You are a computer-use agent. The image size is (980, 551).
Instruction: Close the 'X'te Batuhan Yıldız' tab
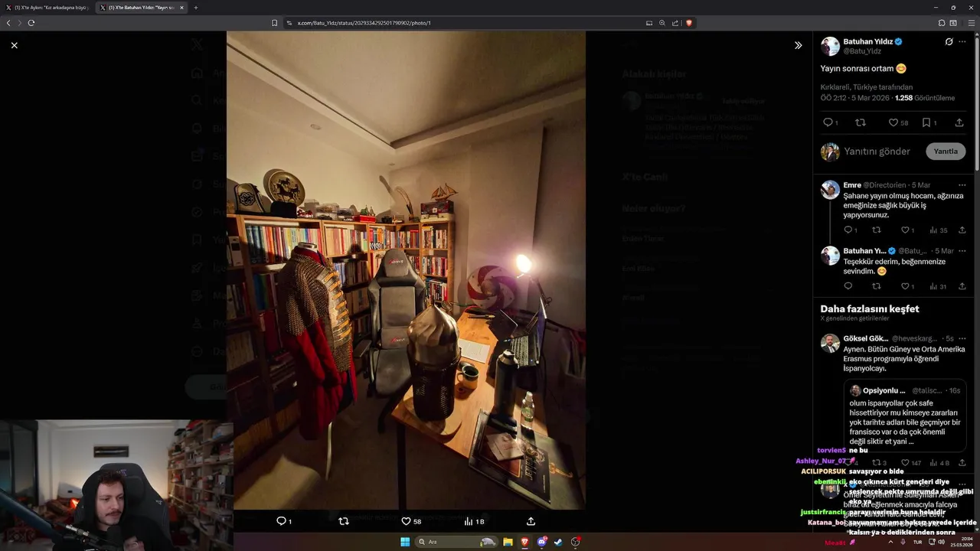(181, 8)
